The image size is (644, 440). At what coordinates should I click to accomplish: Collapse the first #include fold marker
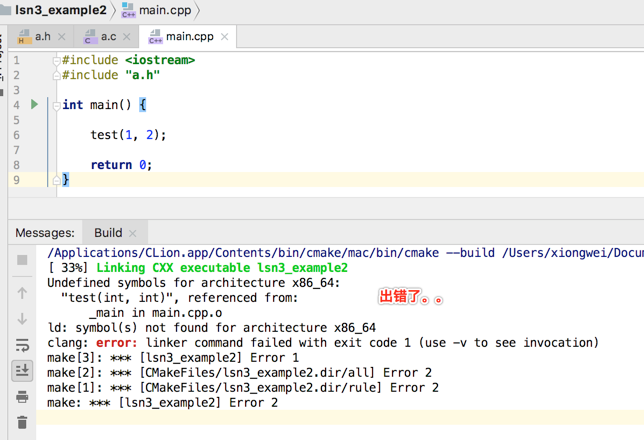click(56, 61)
